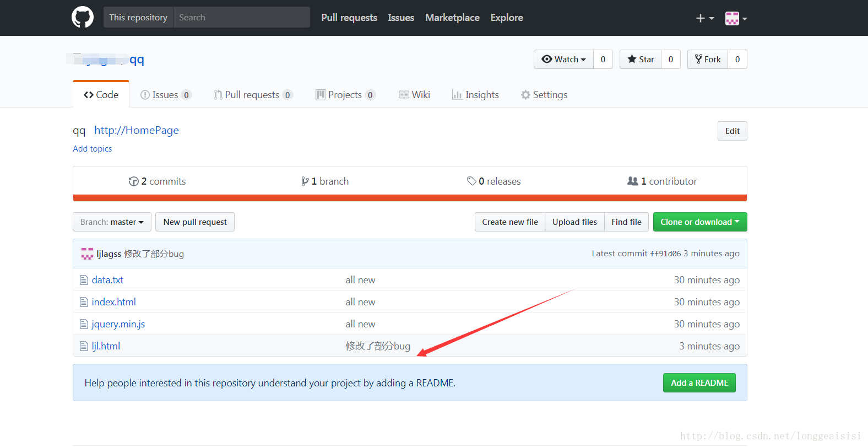868x447 pixels.
Task: Open the data.txt file
Action: [107, 280]
